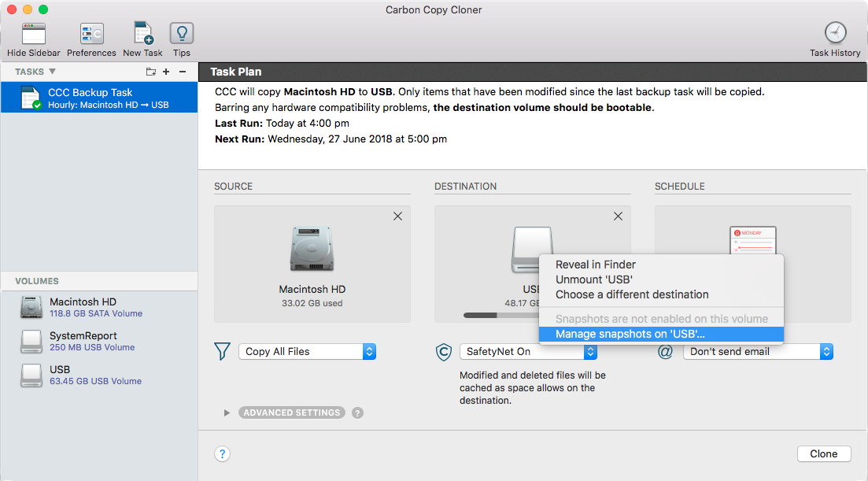Screen dimensions: 868x481
Task: Expand Advanced Settings
Action: (291, 412)
